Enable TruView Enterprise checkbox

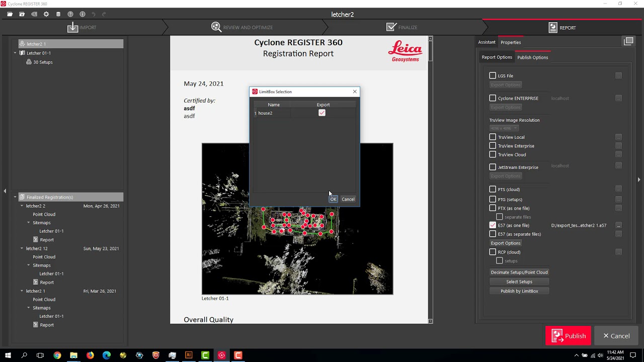tap(493, 146)
